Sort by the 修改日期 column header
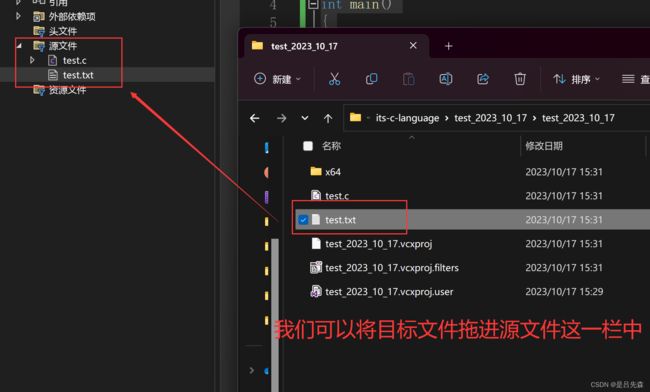The width and height of the screenshot is (650, 392). pos(544,146)
